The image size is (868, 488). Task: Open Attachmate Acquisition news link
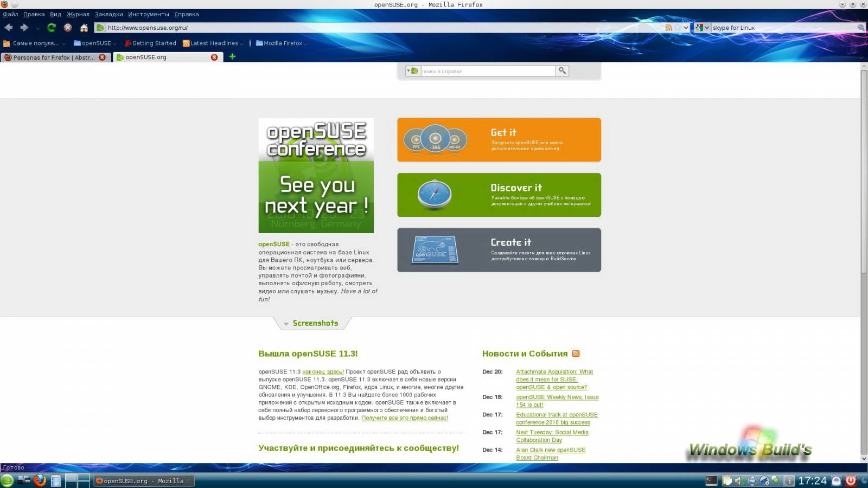(x=554, y=380)
